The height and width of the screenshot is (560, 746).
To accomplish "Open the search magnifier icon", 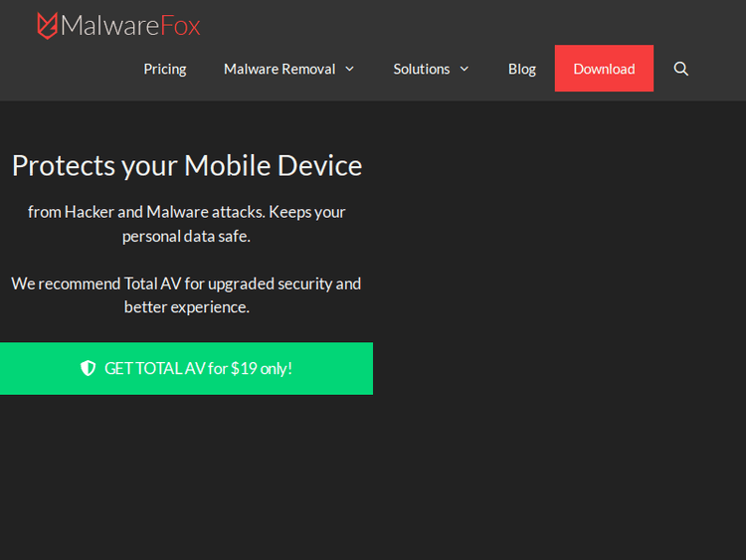I will [680, 69].
